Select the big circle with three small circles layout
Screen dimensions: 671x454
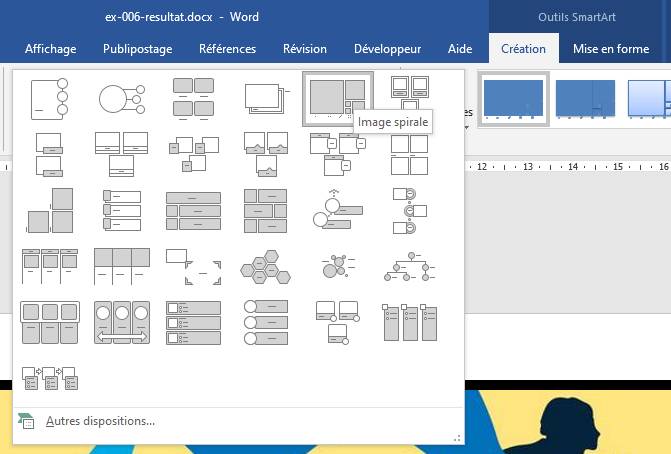click(x=121, y=98)
